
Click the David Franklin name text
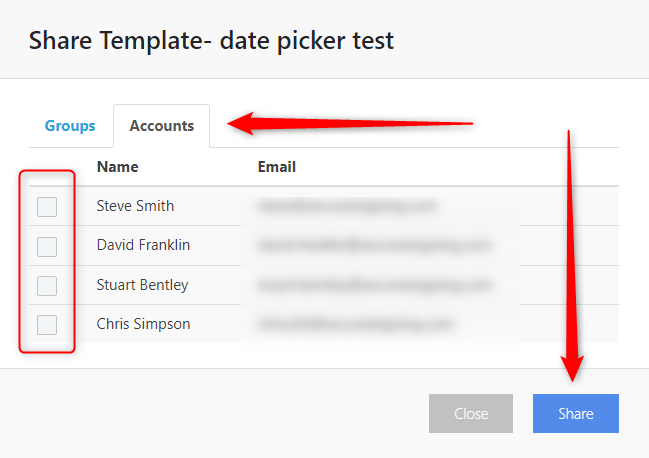[x=143, y=245]
